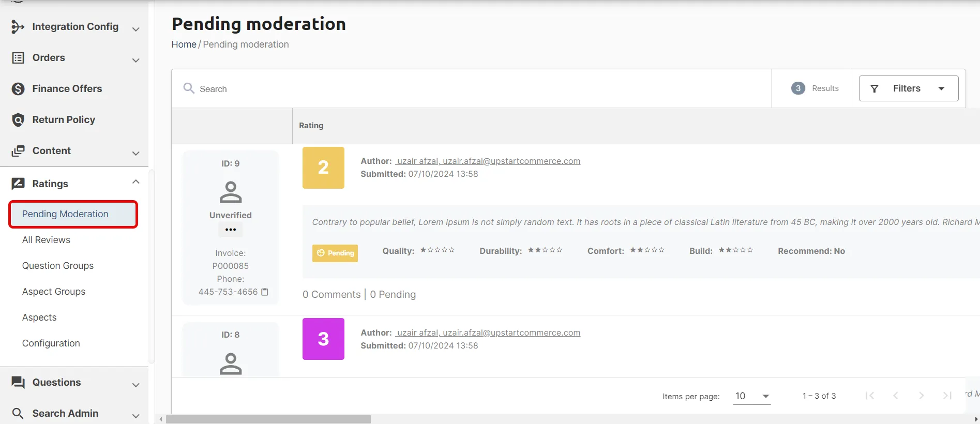
Task: Open the items per page dropdown
Action: pyautogui.click(x=751, y=396)
